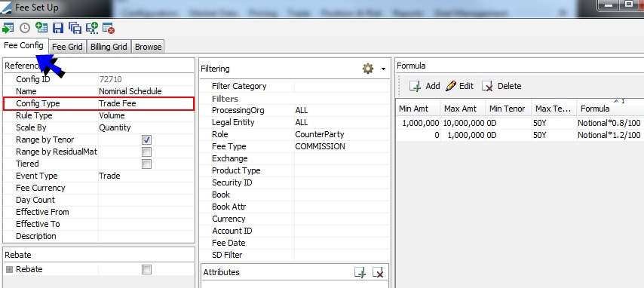Click the Legal Entity filter value ALL
Viewport: 644px width, 288px height.
[342, 122]
